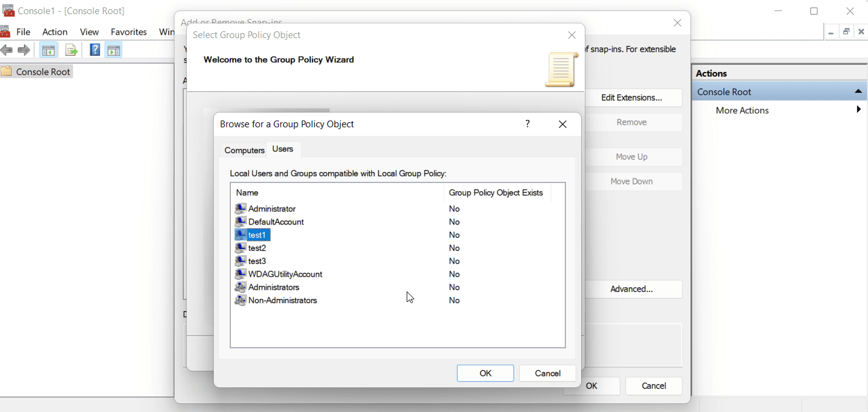The image size is (868, 412).
Task: Select the test1 entry
Action: pos(257,235)
